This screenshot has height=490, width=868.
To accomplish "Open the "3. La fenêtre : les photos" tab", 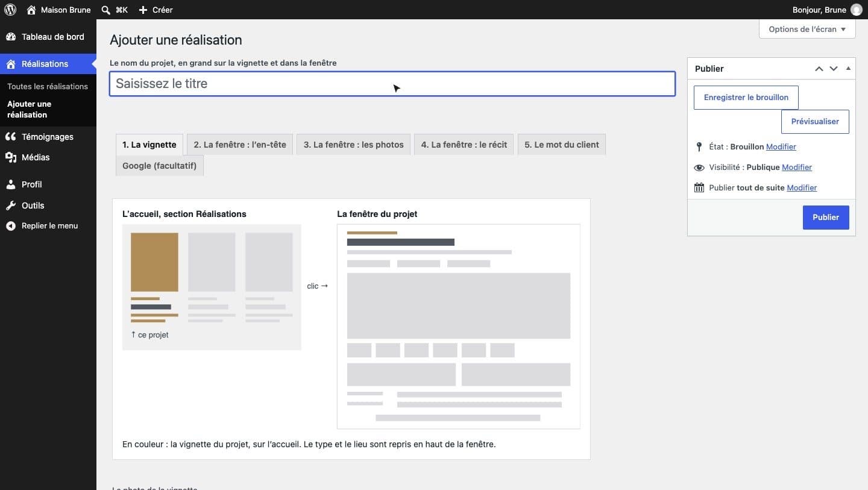I will point(354,145).
